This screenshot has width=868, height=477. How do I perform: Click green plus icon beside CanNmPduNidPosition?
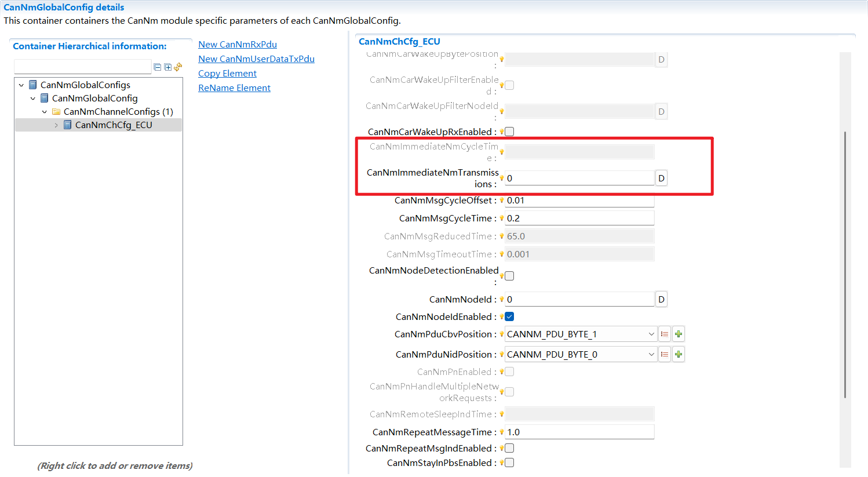point(679,355)
